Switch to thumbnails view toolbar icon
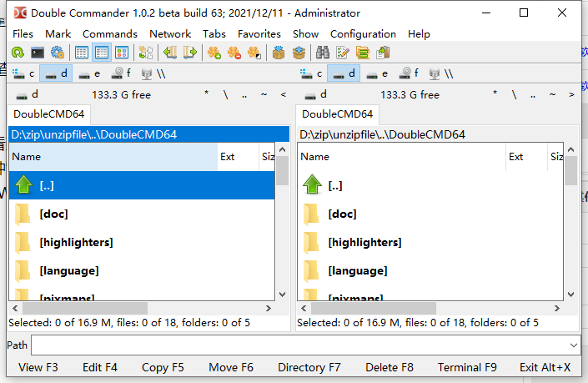 122,53
